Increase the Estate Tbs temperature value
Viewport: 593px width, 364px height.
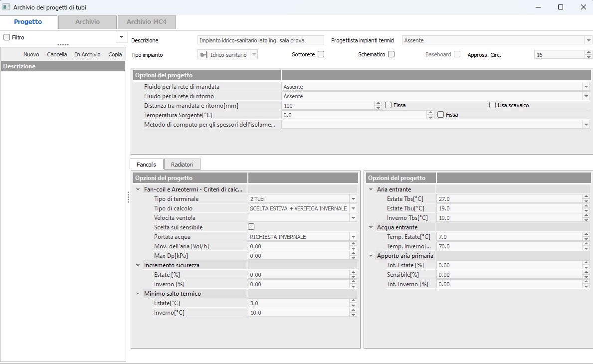(x=587, y=197)
